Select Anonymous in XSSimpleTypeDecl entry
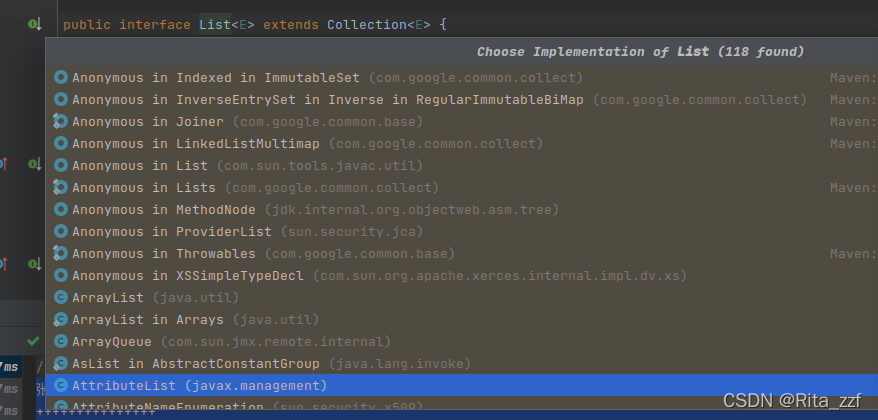Screen dimensions: 878x420 coord(461,276)
